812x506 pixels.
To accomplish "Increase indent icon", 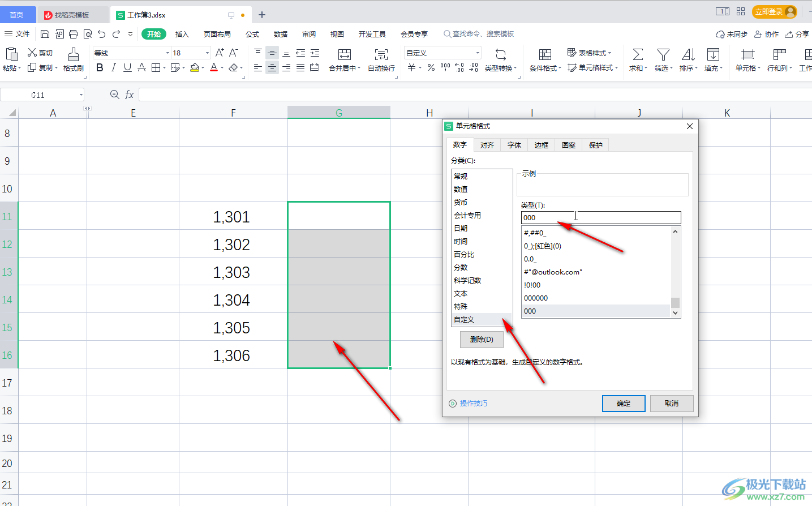I will [315, 53].
